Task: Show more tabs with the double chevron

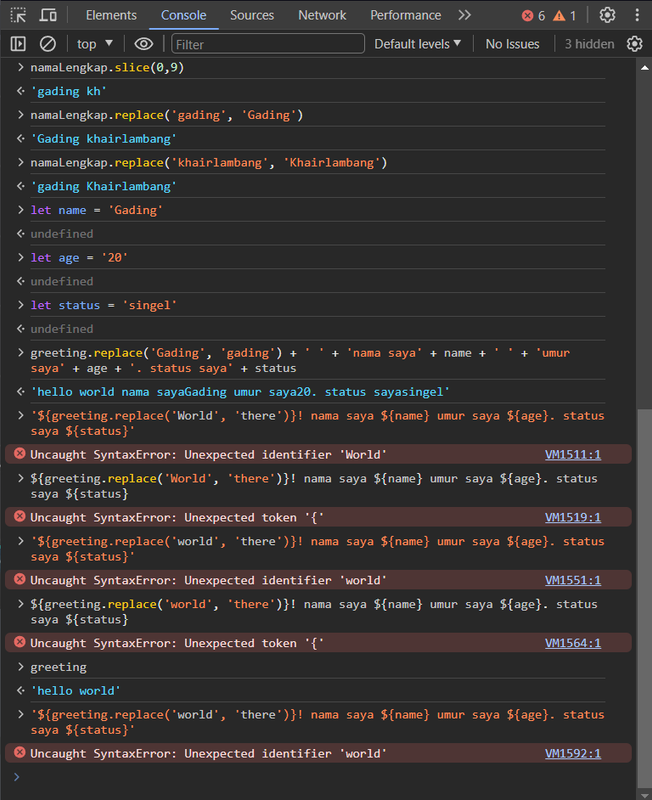Action: pos(464,15)
